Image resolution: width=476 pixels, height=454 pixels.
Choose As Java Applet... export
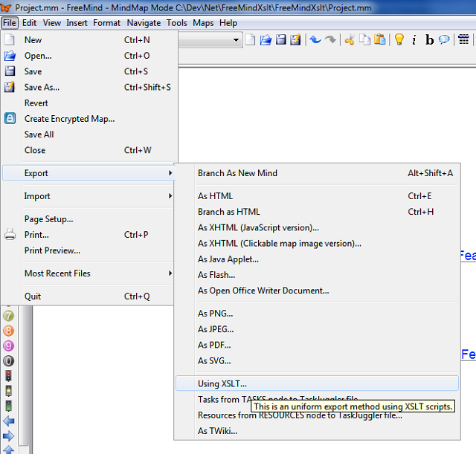(x=317, y=259)
